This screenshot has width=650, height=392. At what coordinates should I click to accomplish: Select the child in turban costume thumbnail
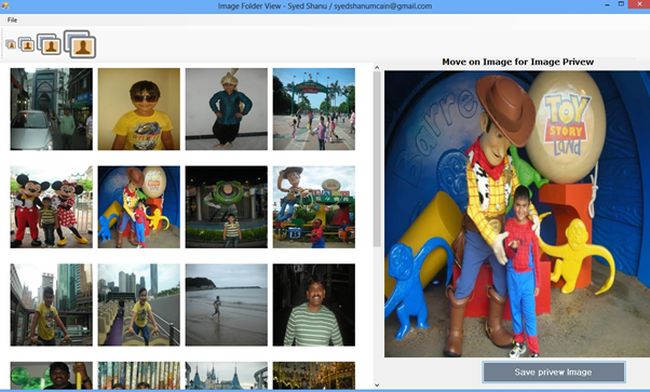pos(226,109)
